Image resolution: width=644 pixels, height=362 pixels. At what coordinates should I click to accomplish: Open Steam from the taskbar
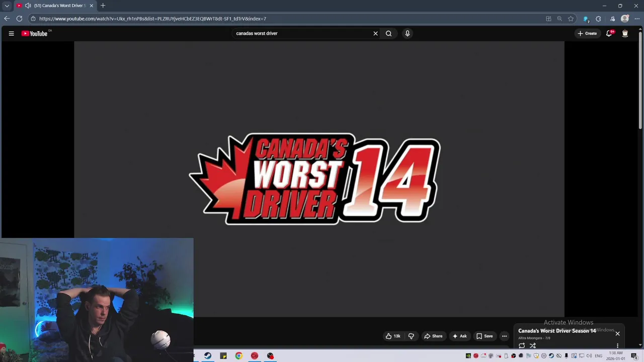pyautogui.click(x=207, y=356)
